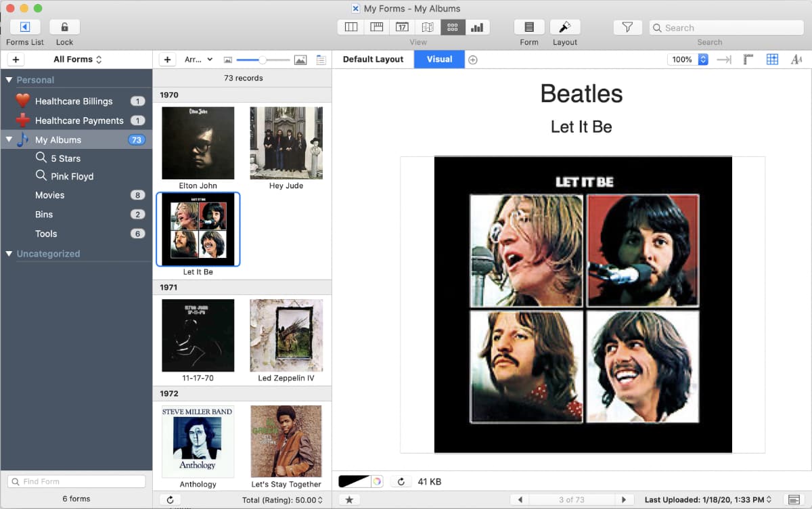Switch to chart view icon
This screenshot has width=812, height=509.
477,27
